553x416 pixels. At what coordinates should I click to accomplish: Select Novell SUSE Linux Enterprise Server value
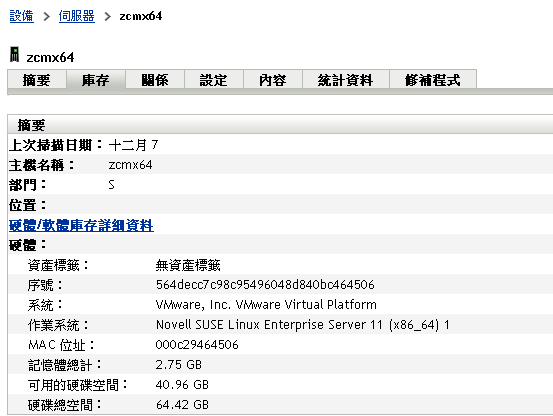click(x=303, y=325)
